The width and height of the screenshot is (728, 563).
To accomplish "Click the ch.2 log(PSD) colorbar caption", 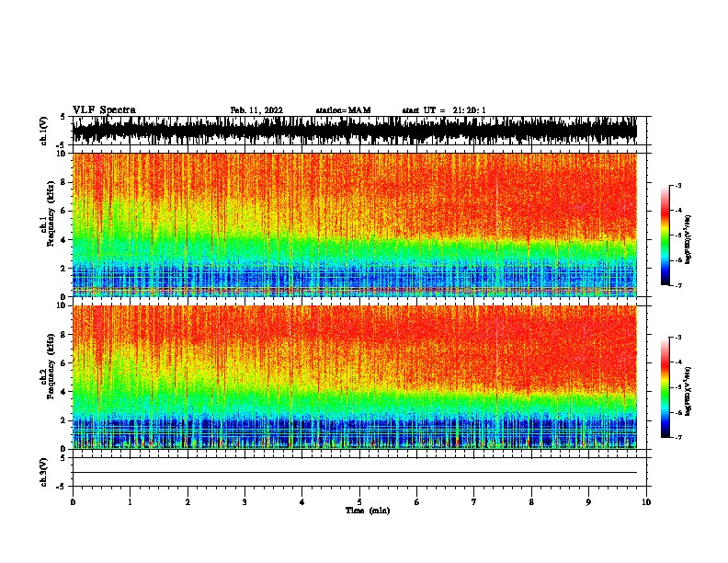I will click(688, 391).
